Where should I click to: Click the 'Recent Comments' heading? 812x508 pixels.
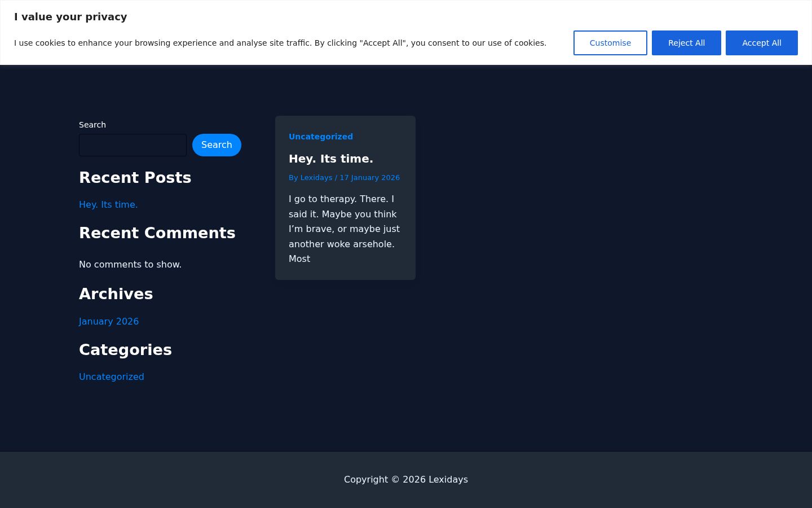157,233
